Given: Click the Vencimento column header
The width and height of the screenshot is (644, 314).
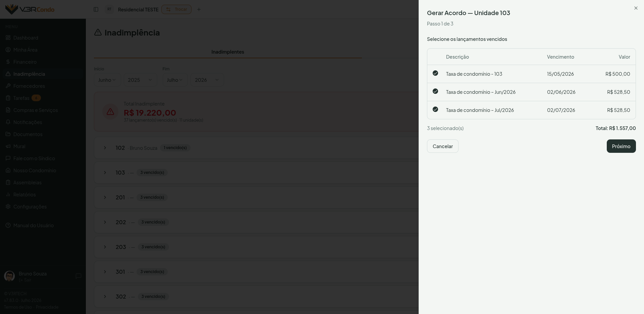Looking at the screenshot, I should pyautogui.click(x=560, y=57).
